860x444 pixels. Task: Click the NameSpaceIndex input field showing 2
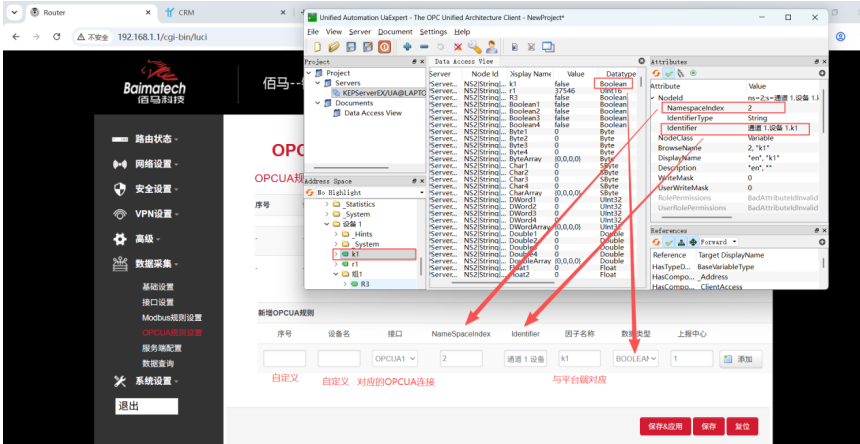461,358
